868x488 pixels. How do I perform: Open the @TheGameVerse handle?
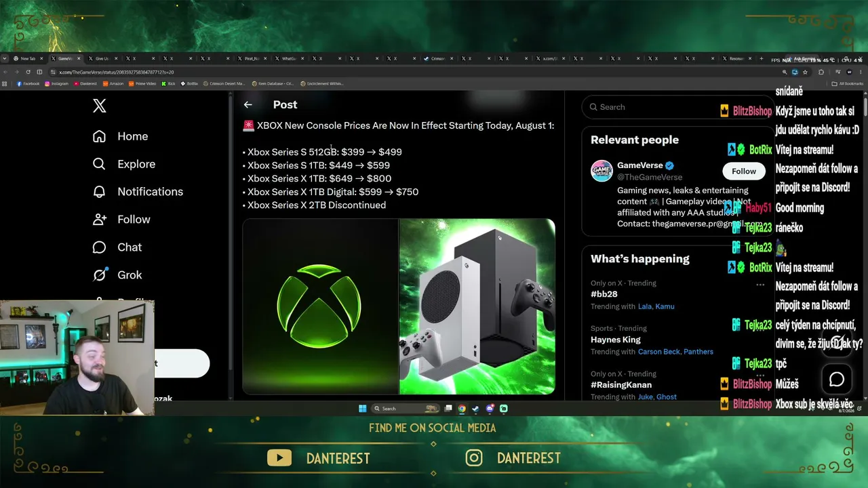click(650, 178)
